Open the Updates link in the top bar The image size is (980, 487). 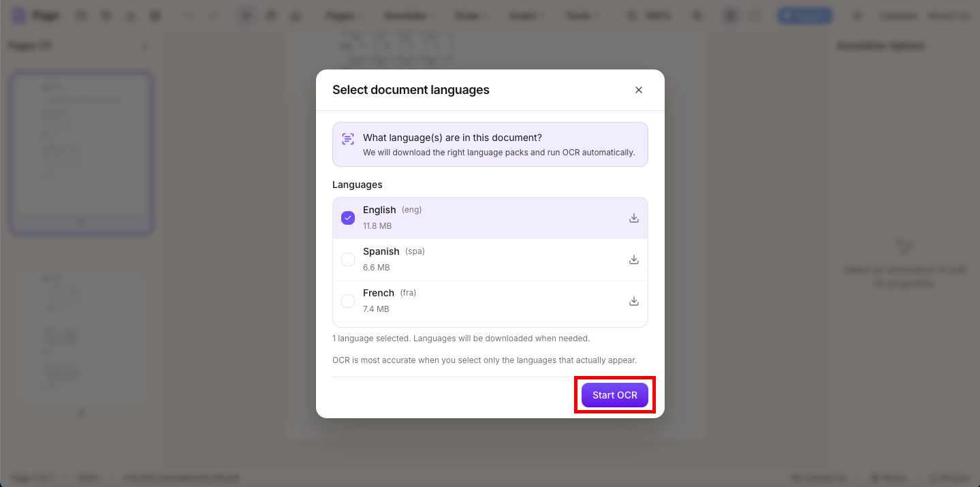898,15
